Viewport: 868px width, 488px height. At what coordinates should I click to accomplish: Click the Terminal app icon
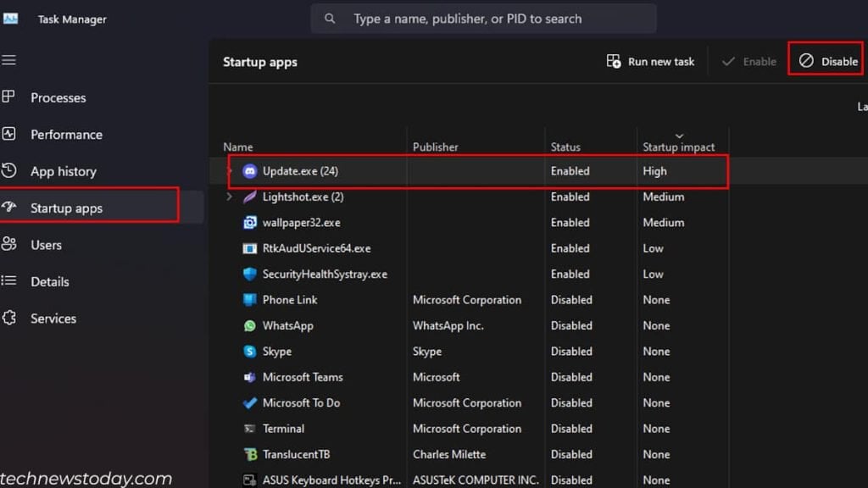249,429
